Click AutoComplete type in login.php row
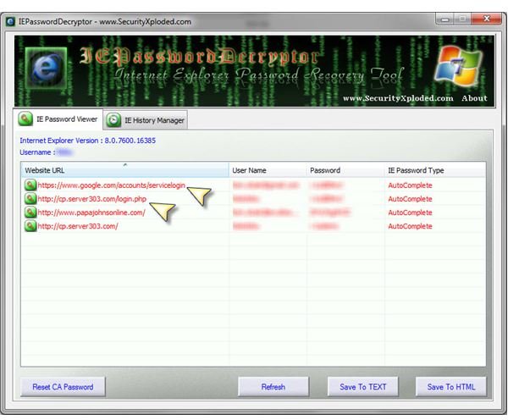The height and width of the screenshot is (420, 508). [410, 199]
